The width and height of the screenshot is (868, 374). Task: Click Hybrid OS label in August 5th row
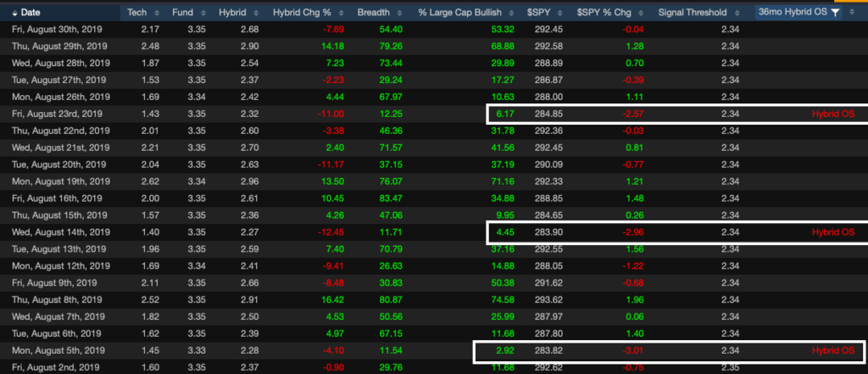833,351
